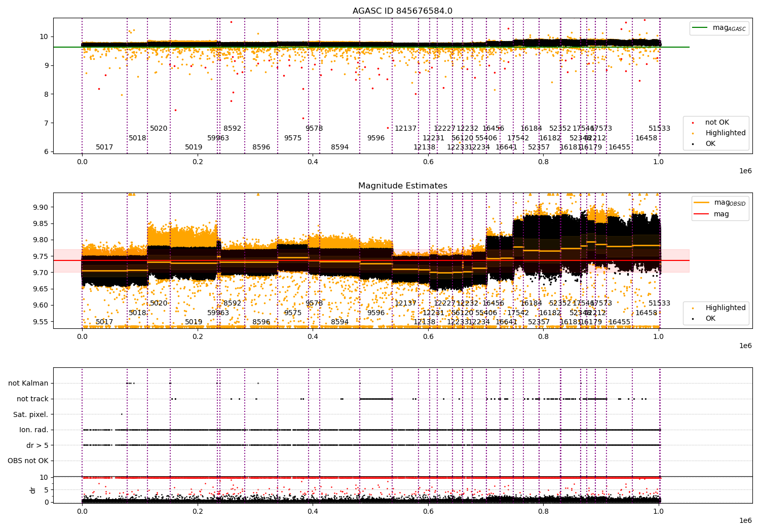
Task: Click the '9.55' y-axis tick label
Action: pos(41,322)
